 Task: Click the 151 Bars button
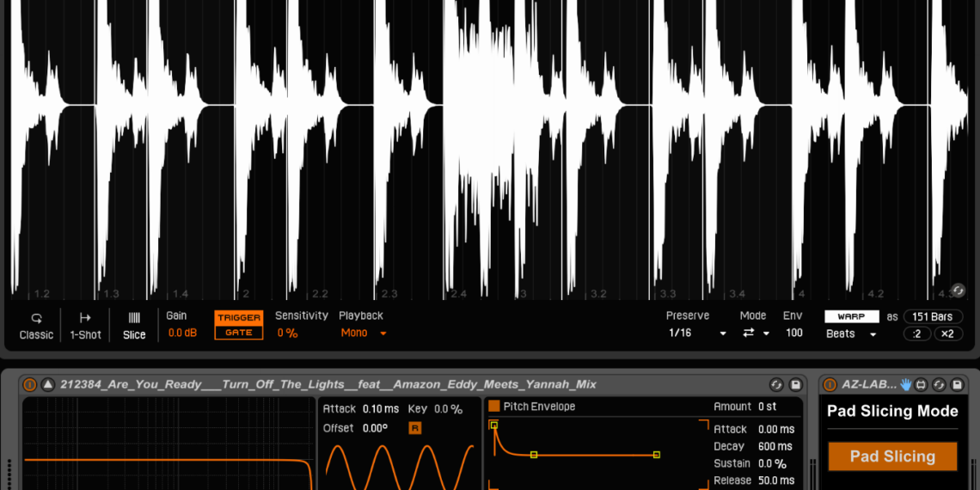coord(933,317)
